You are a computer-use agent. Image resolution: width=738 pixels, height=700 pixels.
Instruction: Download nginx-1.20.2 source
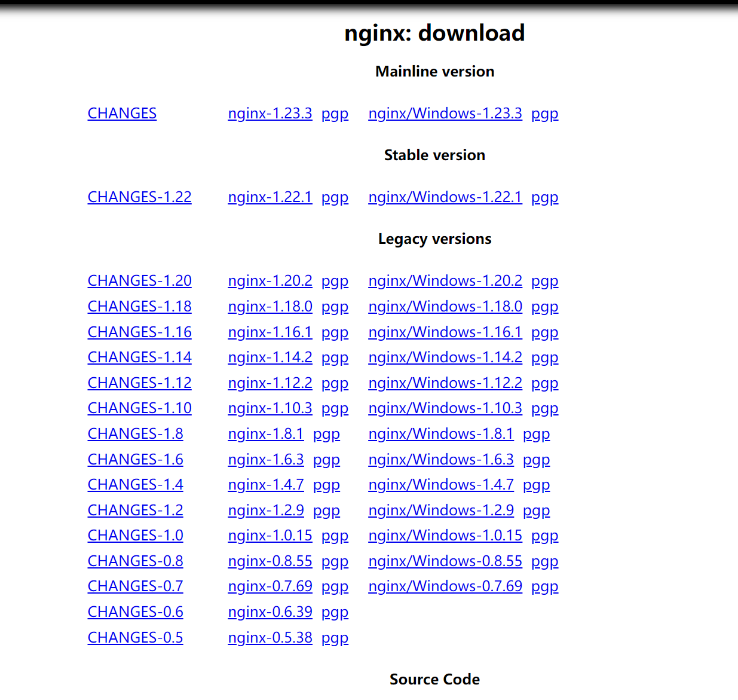pyautogui.click(x=270, y=281)
